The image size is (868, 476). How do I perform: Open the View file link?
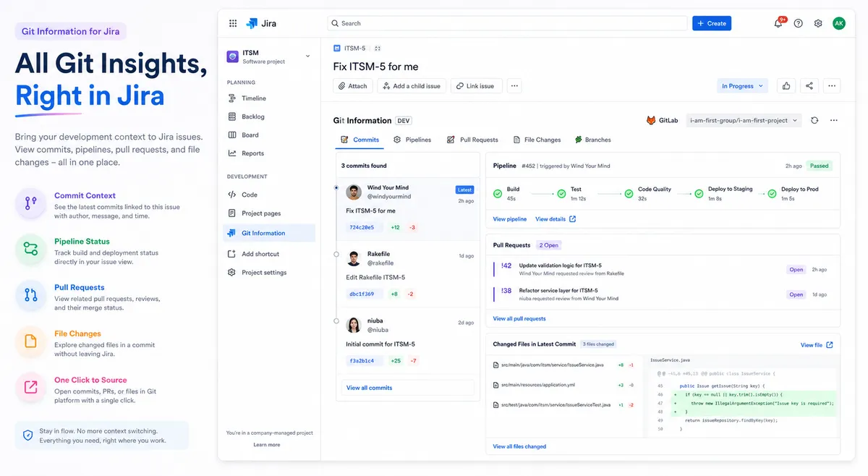coord(817,345)
